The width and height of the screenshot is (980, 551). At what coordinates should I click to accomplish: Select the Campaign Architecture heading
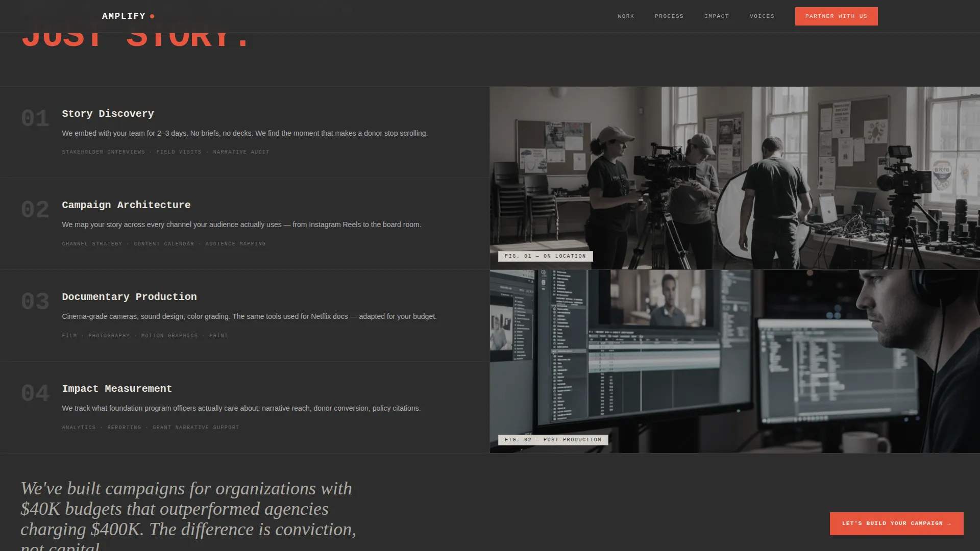126,205
